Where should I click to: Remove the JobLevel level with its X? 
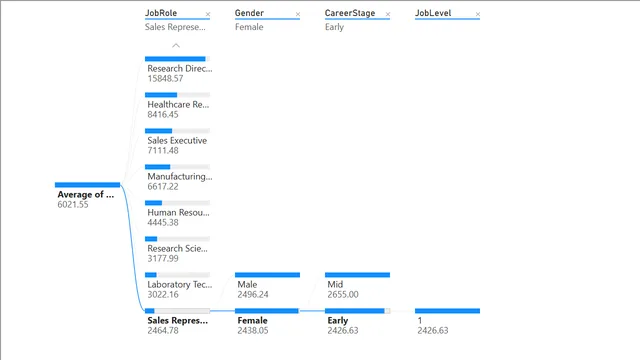pyautogui.click(x=478, y=14)
